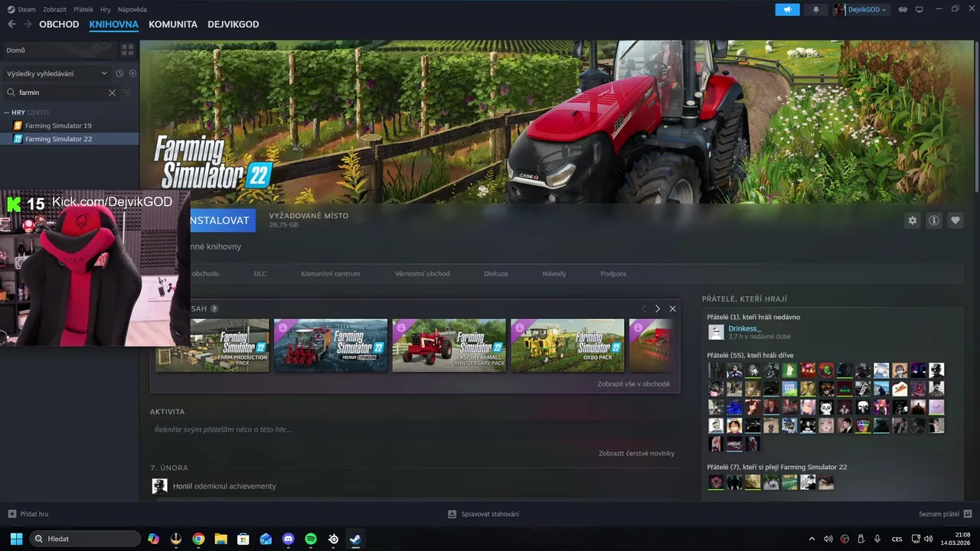Open the VR headset mode icon
This screenshot has width=980, height=551.
point(903,9)
